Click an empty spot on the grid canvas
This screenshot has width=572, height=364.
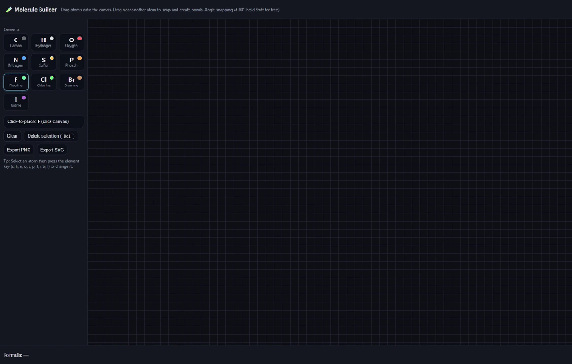coord(328,182)
